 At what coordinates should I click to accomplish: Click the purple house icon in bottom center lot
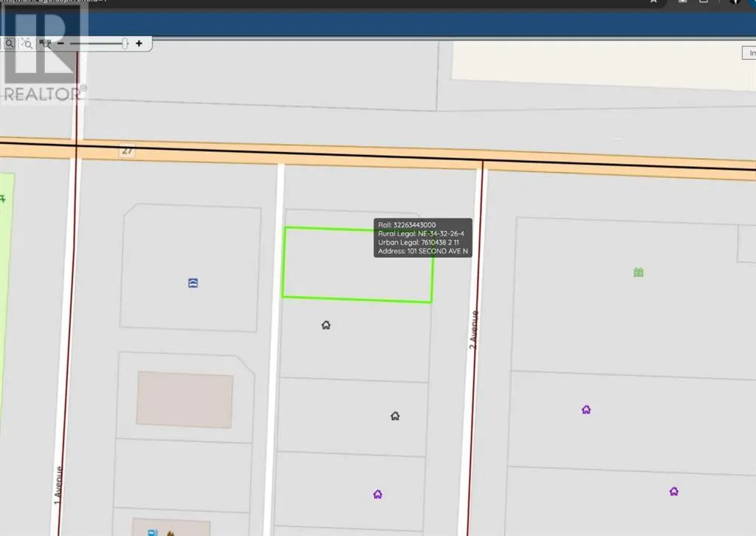[377, 494]
